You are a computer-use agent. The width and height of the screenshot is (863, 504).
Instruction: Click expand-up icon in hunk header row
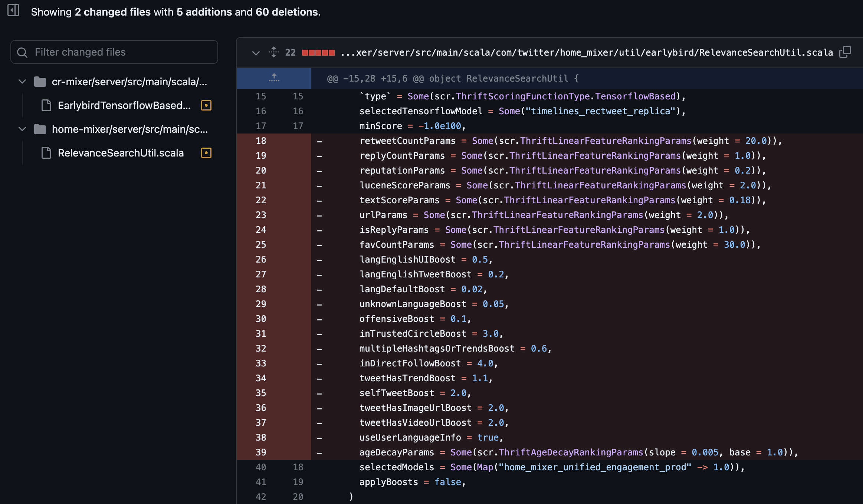click(x=274, y=78)
